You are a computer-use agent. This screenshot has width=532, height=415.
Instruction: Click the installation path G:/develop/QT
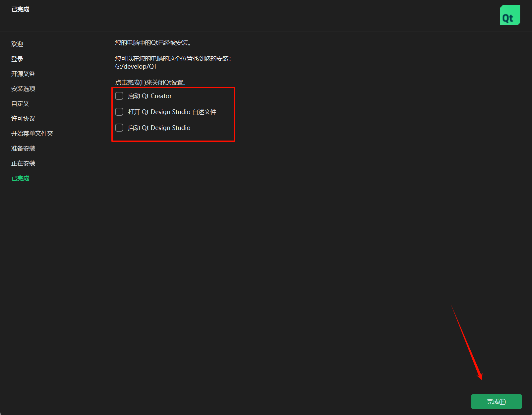[136, 66]
